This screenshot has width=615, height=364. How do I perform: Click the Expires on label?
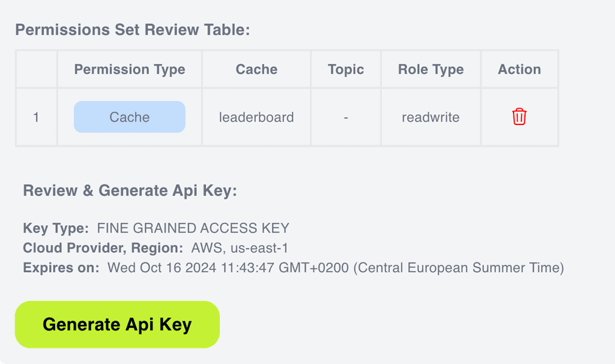(x=61, y=268)
